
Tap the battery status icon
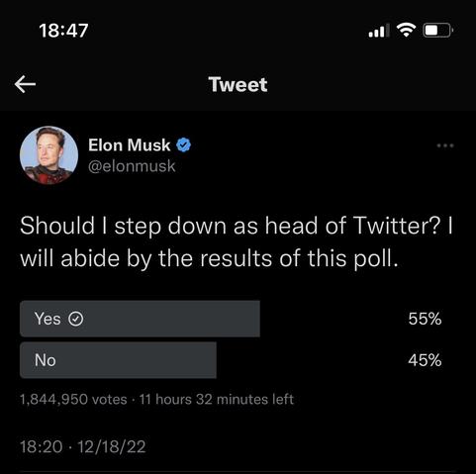pyautogui.click(x=438, y=31)
